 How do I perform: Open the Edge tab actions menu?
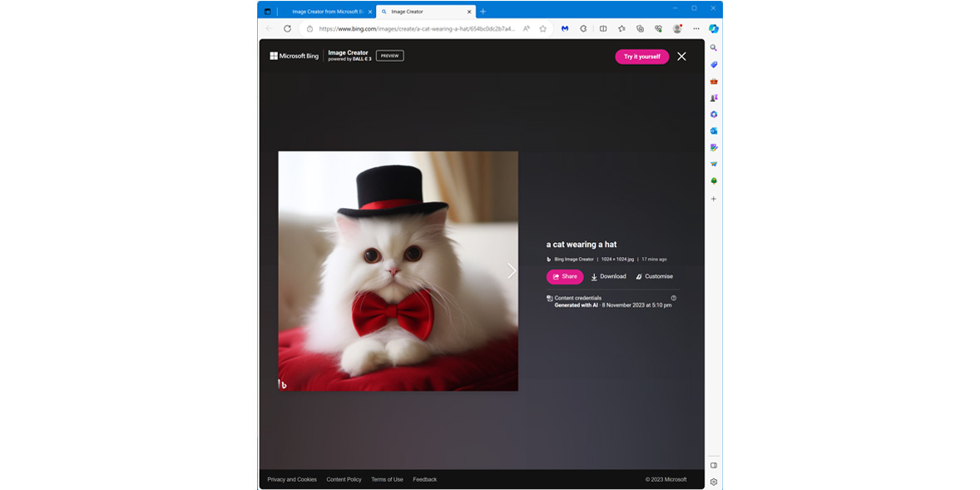pyautogui.click(x=268, y=12)
